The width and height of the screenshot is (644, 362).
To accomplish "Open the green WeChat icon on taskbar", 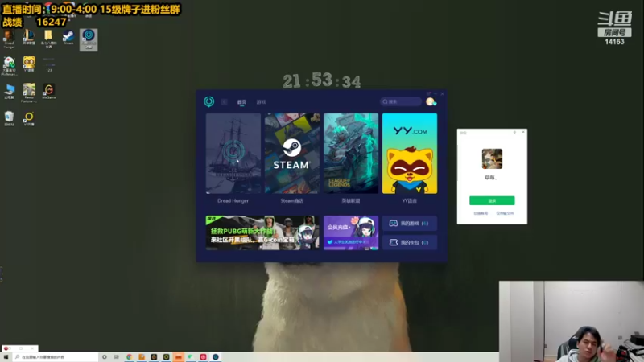I will 191,357.
